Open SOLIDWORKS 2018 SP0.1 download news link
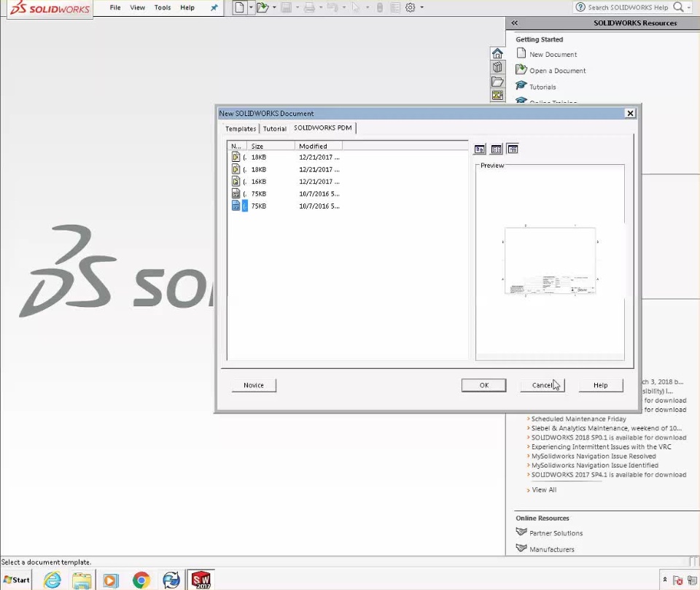Image resolution: width=700 pixels, height=590 pixels. [608, 438]
